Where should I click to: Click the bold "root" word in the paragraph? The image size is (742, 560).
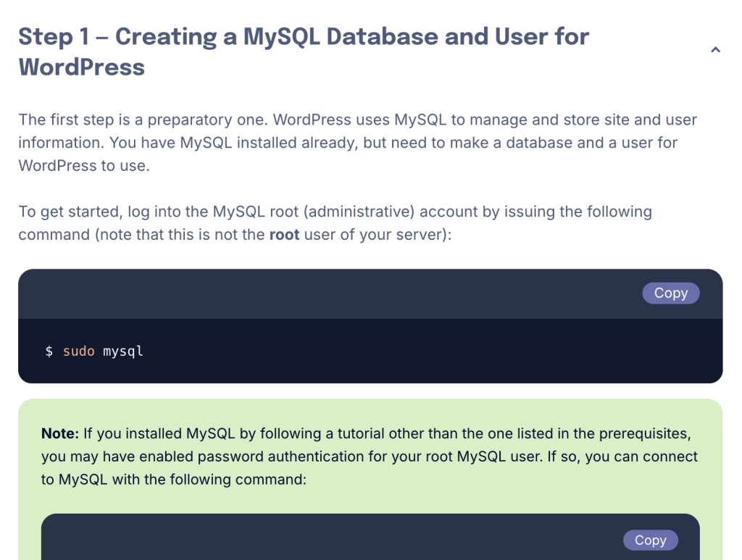coord(284,235)
